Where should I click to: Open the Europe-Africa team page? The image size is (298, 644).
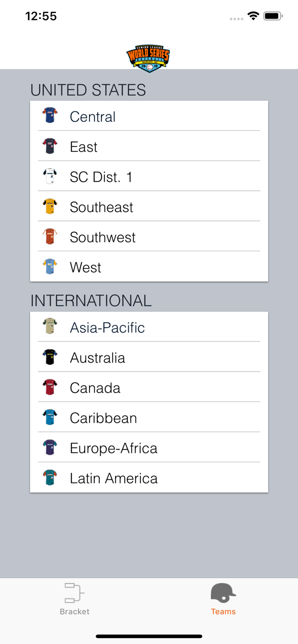point(114,448)
